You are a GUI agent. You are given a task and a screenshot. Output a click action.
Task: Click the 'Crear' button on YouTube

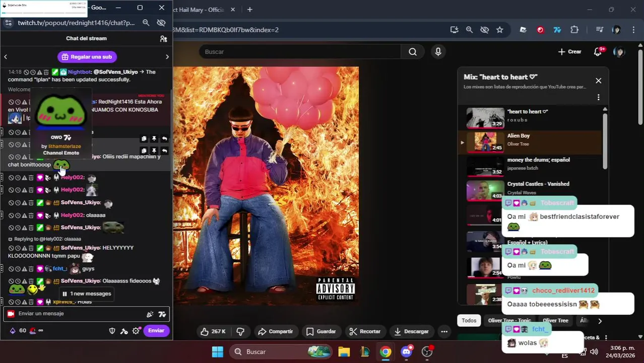569,51
